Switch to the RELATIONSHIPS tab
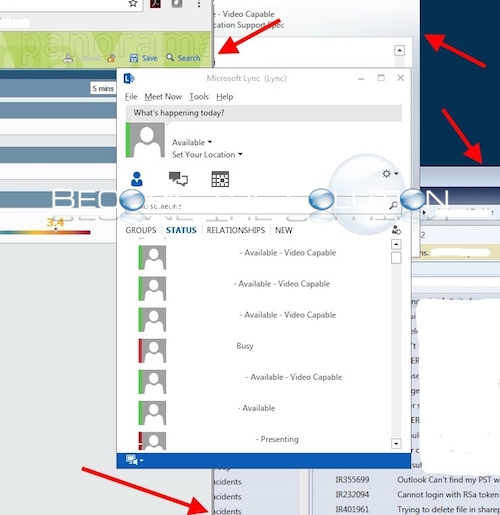The height and width of the screenshot is (515, 500). point(235,230)
